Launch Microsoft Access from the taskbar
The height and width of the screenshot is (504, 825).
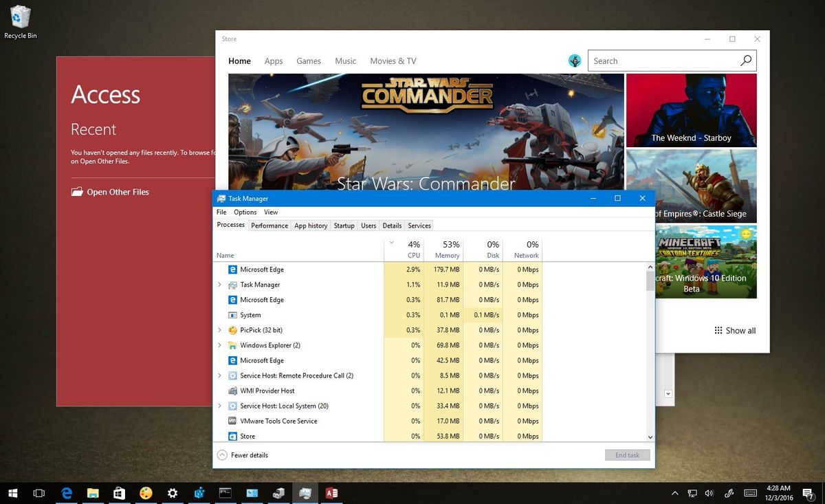click(331, 493)
